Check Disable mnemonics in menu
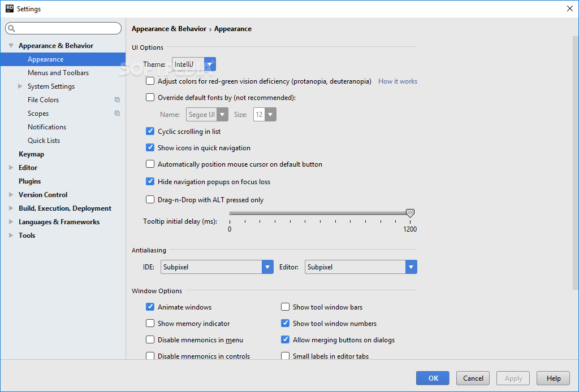 click(x=150, y=339)
